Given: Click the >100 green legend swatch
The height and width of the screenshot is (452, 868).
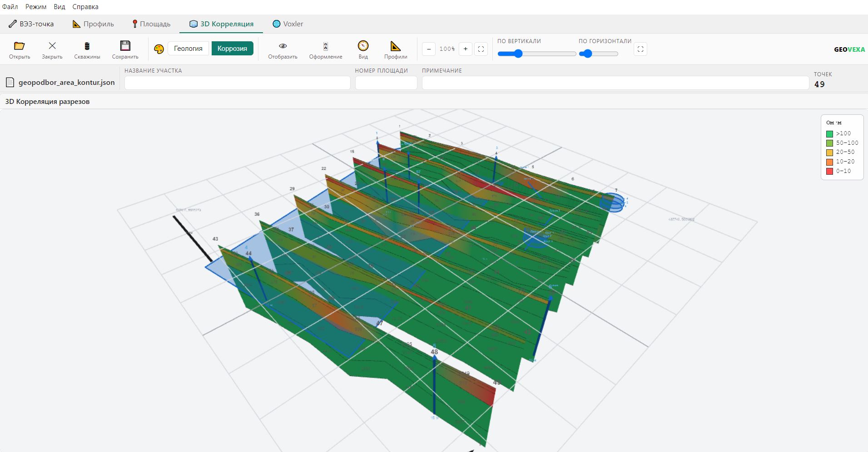Looking at the screenshot, I should [x=829, y=134].
